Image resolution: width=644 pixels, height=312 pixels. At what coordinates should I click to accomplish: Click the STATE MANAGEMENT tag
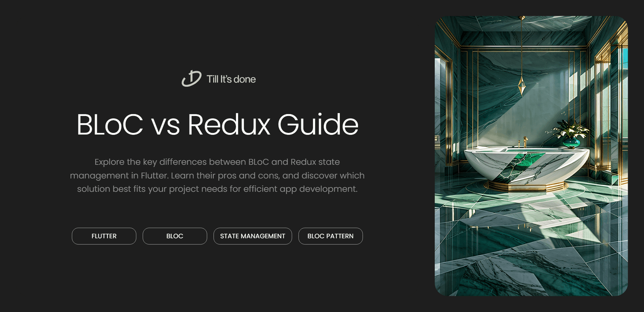pos(252,236)
